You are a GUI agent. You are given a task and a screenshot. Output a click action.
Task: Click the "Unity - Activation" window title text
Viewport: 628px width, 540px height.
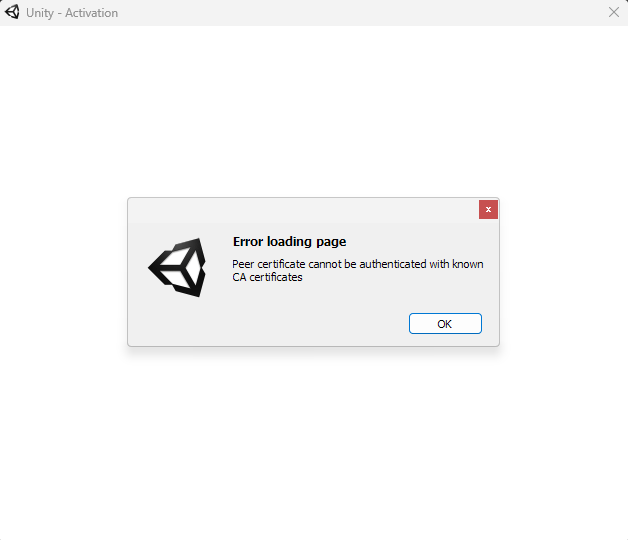tap(72, 13)
